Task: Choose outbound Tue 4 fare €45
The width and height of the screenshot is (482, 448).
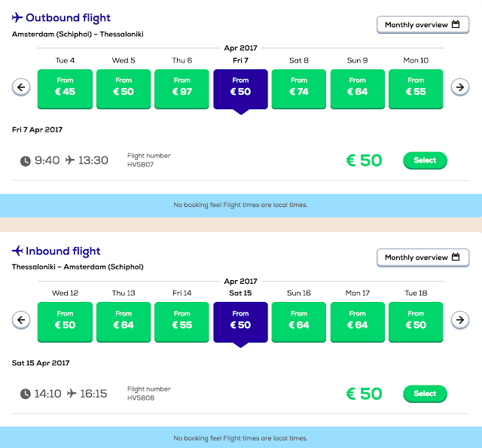Action: (65, 89)
